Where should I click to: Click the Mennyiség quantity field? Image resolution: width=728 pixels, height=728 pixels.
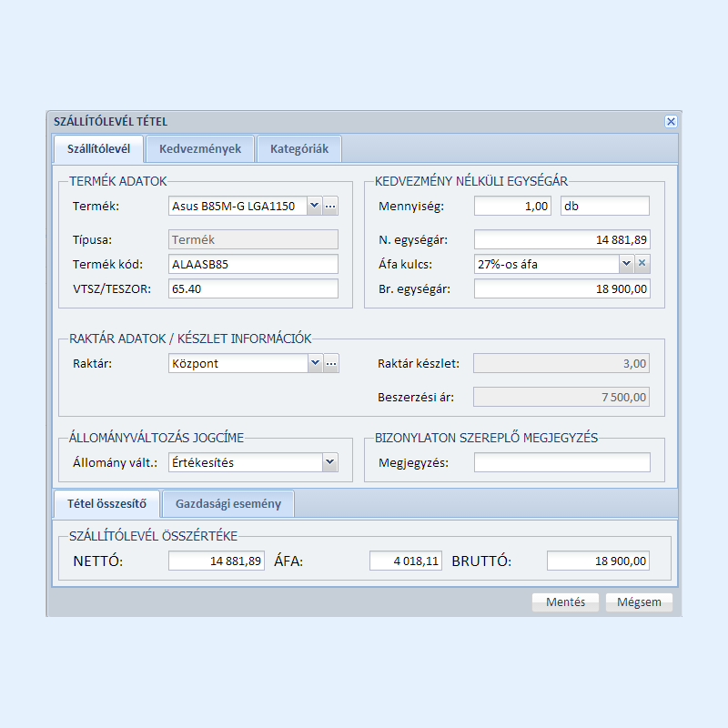tap(512, 207)
